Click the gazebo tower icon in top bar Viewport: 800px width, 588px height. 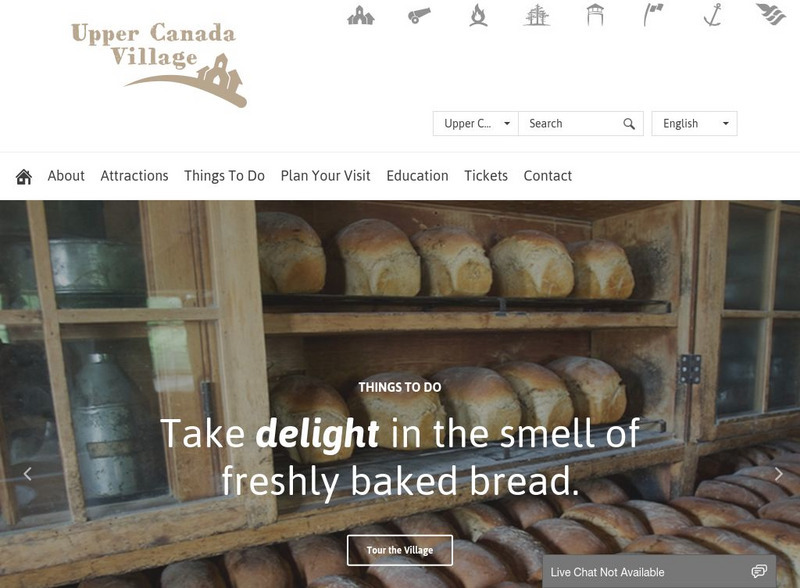(595, 14)
